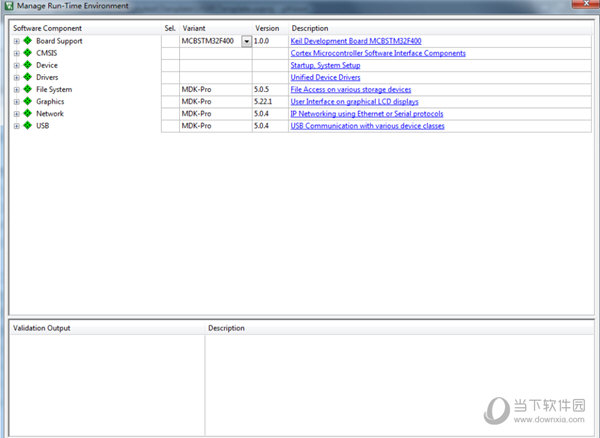Click version 1.0.0 in Board Support row

coord(261,41)
